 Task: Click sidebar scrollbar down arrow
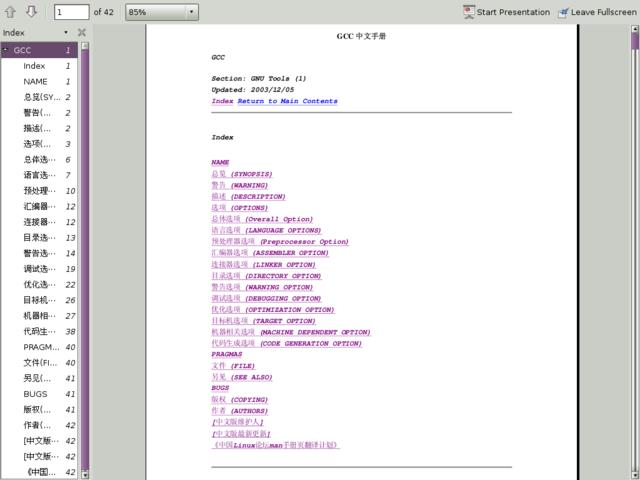coord(85,475)
